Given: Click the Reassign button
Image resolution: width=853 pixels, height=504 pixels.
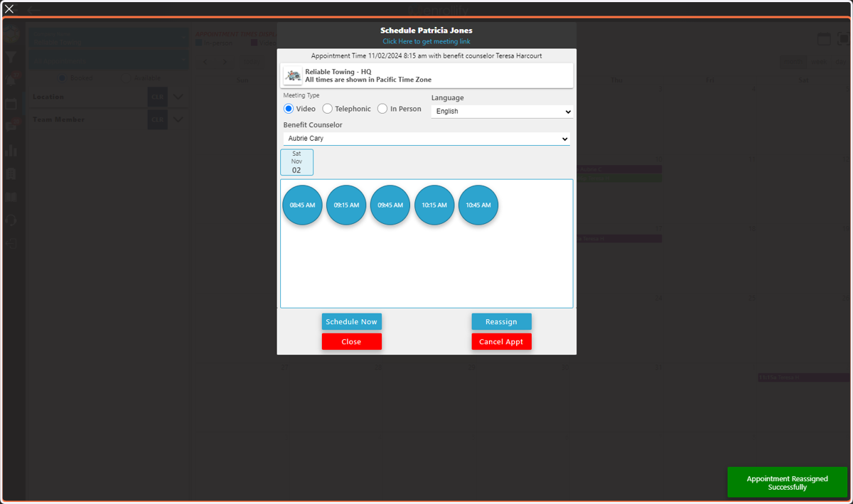Looking at the screenshot, I should (x=501, y=322).
